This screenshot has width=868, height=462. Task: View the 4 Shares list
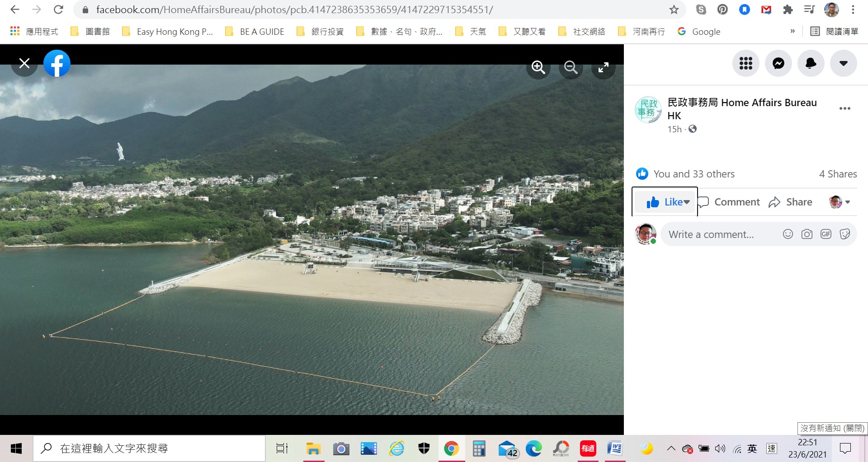838,174
